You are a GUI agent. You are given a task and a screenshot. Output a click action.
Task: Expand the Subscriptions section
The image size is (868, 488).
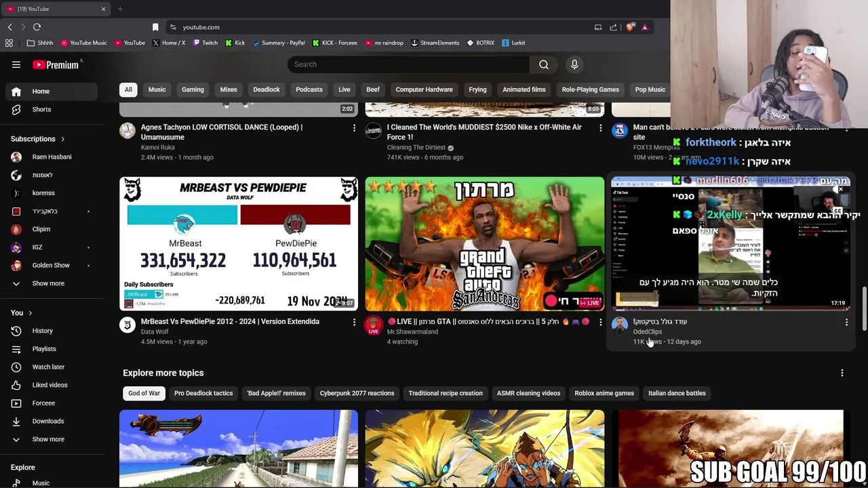click(38, 139)
